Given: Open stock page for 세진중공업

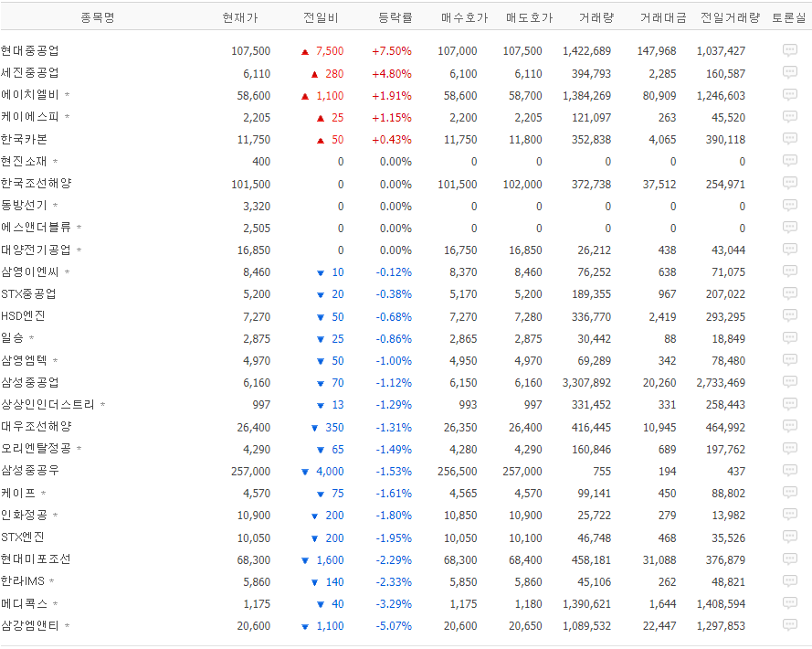Looking at the screenshot, I should pyautogui.click(x=29, y=73).
